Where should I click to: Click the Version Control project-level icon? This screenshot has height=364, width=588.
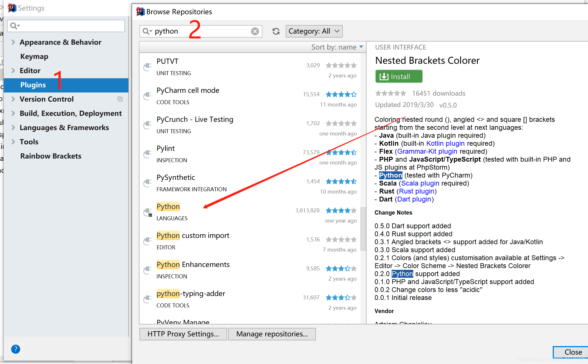tap(120, 99)
